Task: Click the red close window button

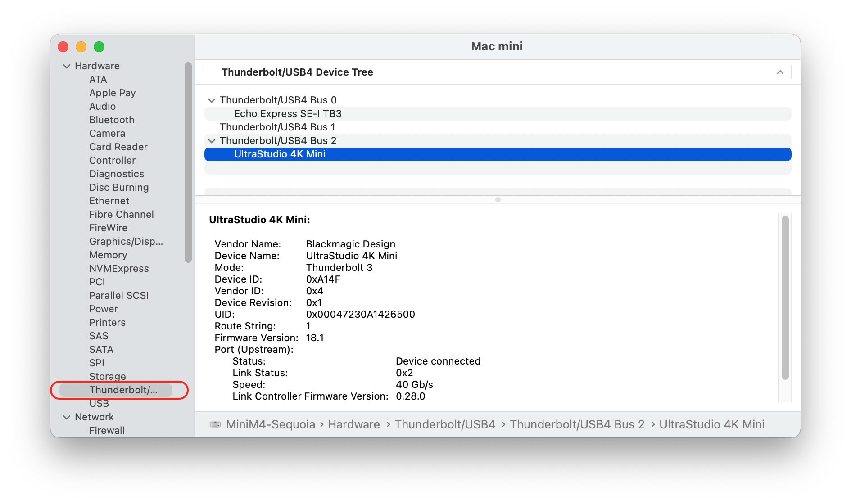Action: point(63,47)
